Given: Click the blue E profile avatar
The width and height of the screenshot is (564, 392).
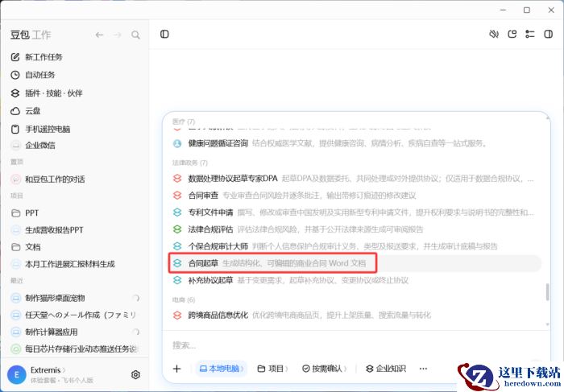Looking at the screenshot, I should 17,375.
